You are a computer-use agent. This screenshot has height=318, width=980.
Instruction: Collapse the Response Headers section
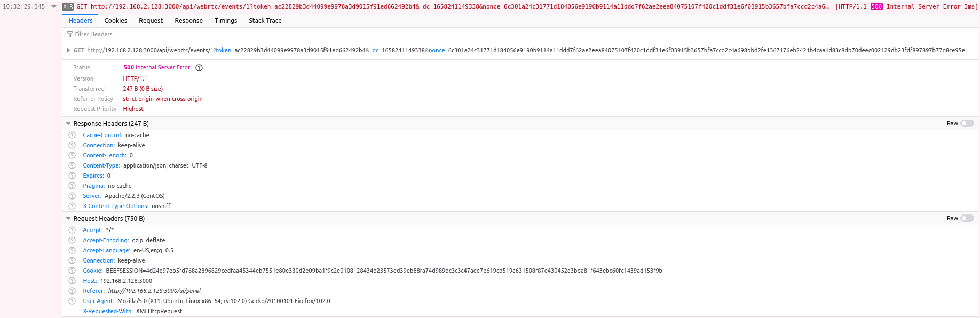68,123
